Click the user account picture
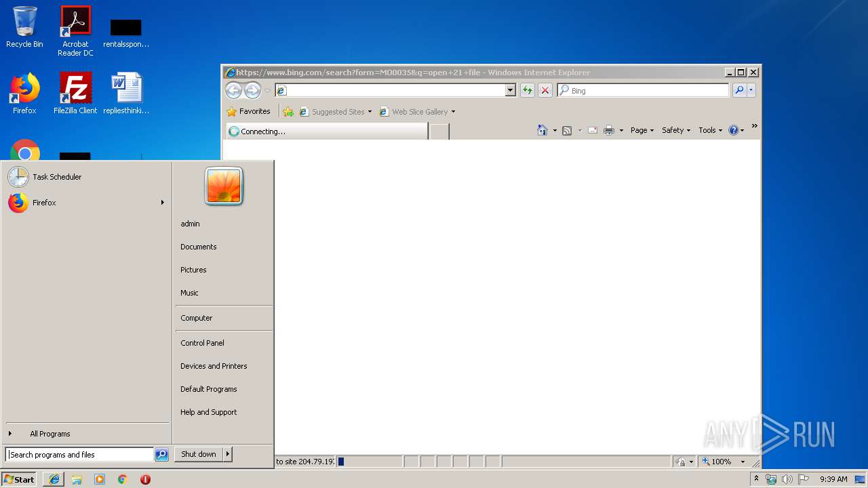 (x=224, y=186)
